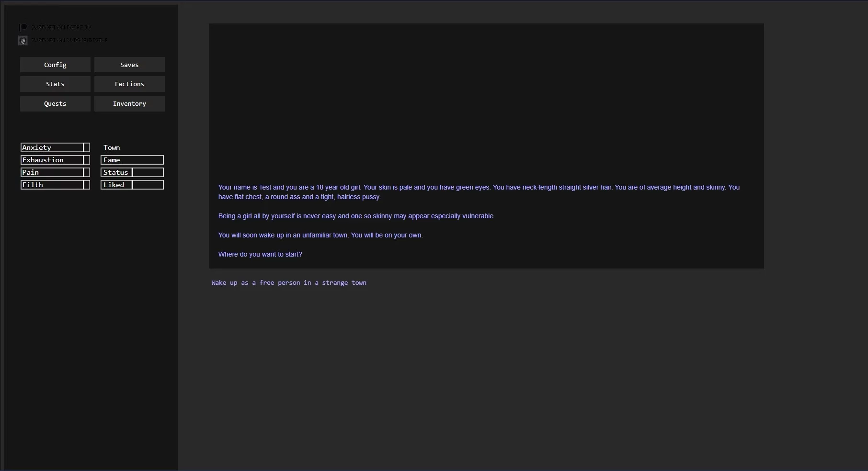Image resolution: width=868 pixels, height=471 pixels.
Task: View the Factions screen
Action: pyautogui.click(x=129, y=84)
